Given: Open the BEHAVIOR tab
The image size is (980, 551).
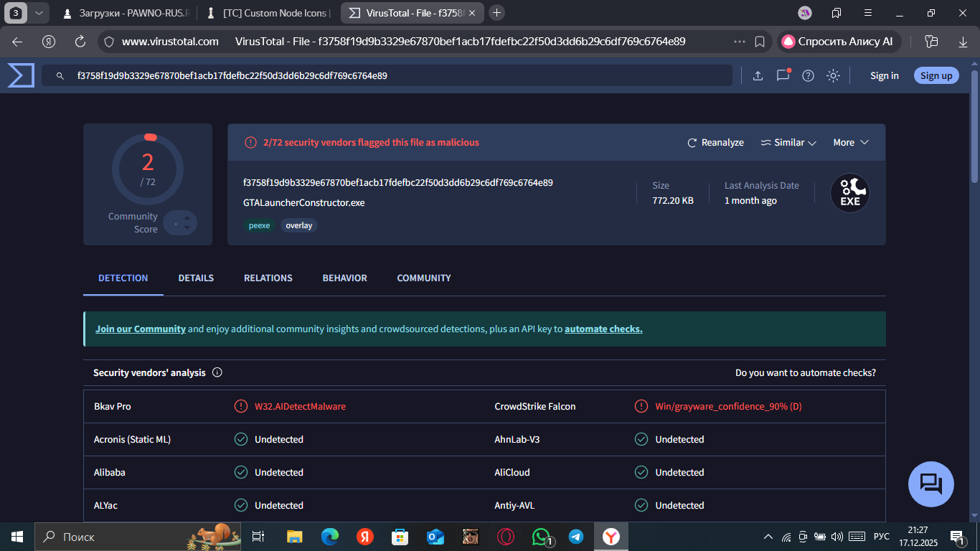Looking at the screenshot, I should point(344,278).
